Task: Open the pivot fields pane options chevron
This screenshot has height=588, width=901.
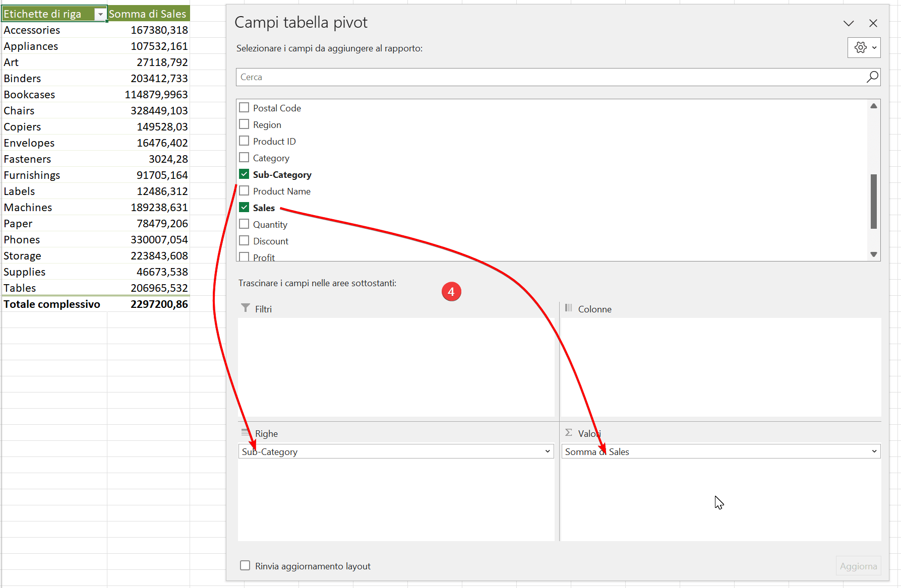Action: tap(849, 23)
